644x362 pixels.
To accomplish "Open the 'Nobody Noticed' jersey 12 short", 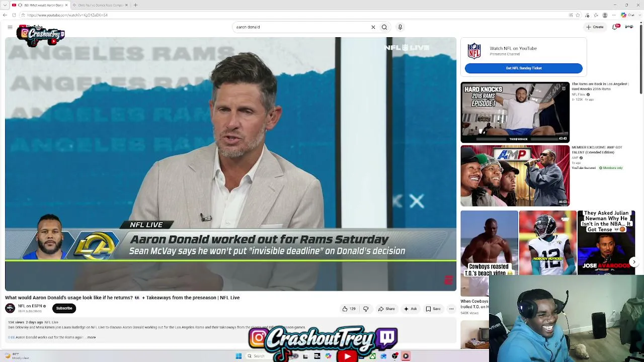I will pos(547,243).
